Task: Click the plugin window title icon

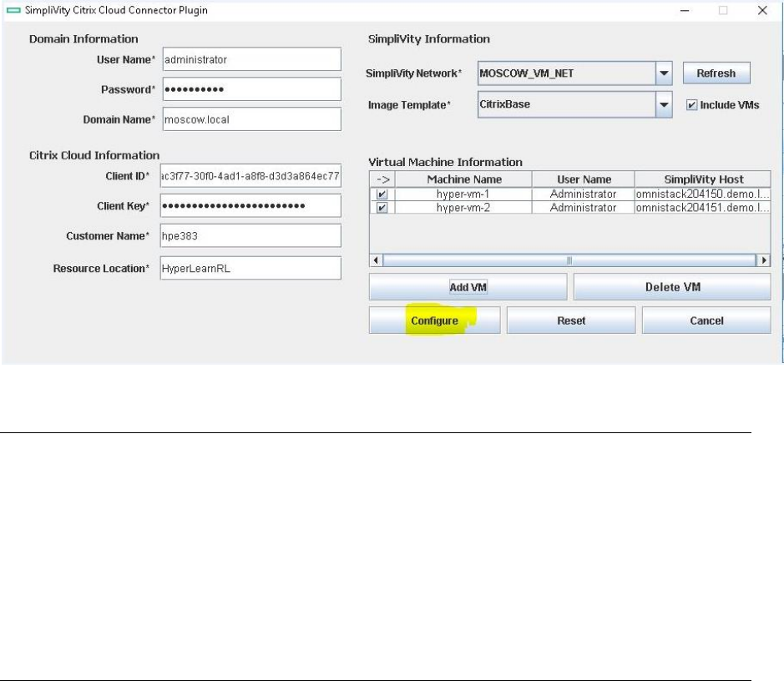Action: pyautogui.click(x=13, y=10)
